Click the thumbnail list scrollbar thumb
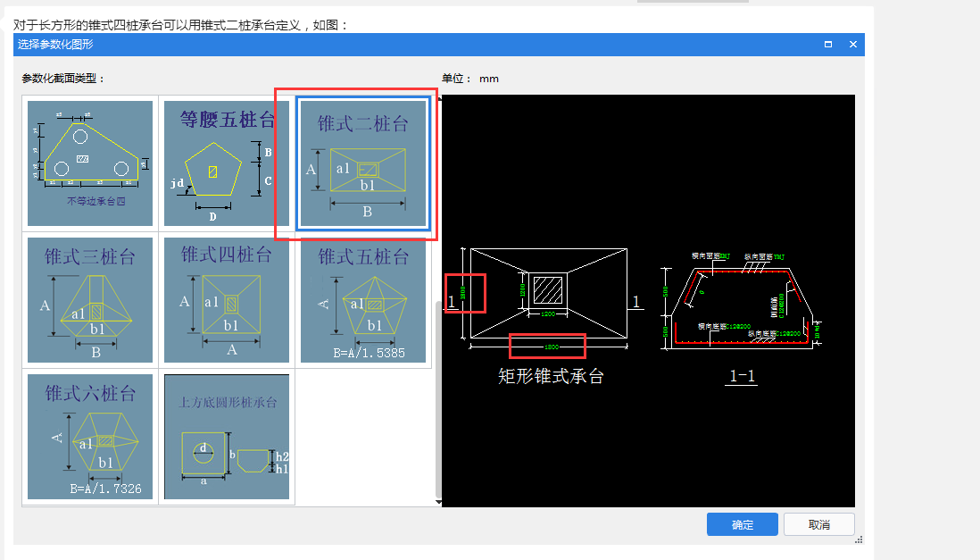 click(438, 398)
